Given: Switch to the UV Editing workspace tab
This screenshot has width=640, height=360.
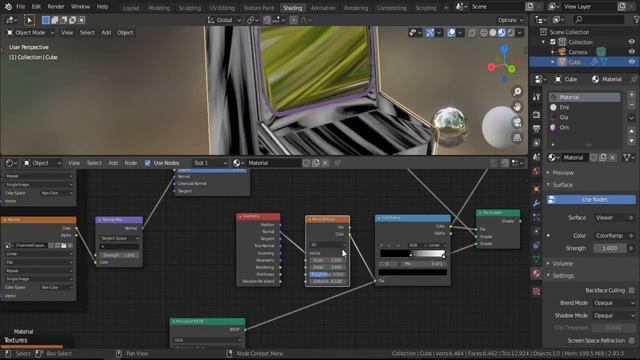Looking at the screenshot, I should coord(222,8).
